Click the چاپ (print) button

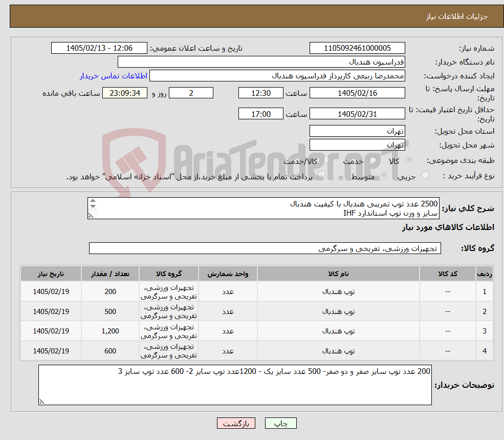pos(280,423)
